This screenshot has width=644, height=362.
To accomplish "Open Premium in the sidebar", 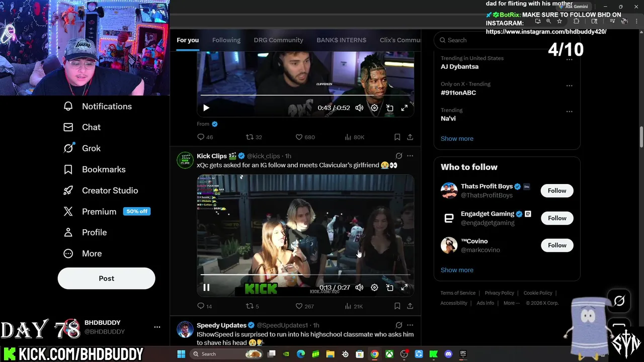I will coord(106,212).
